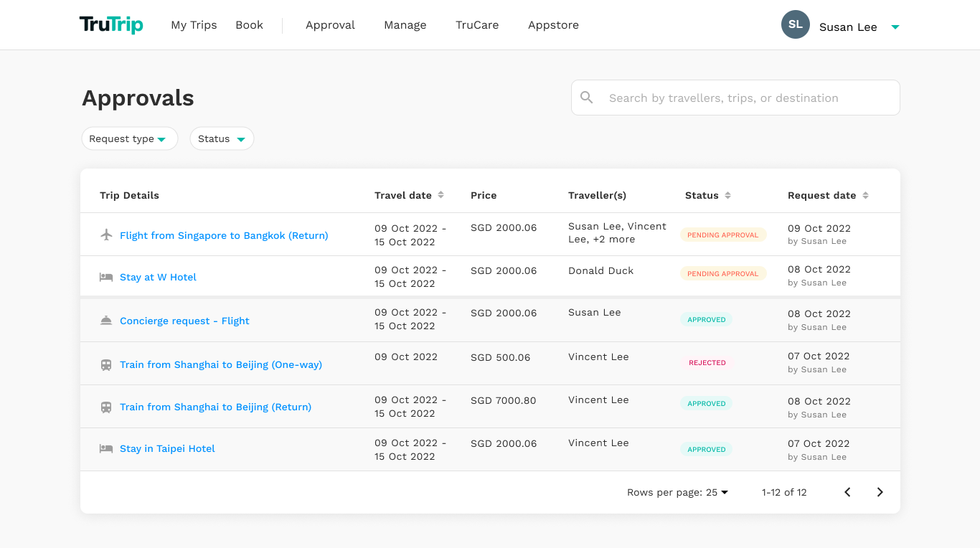Viewport: 980px width, 548px height.
Task: Sort by Status column
Action: click(x=728, y=195)
